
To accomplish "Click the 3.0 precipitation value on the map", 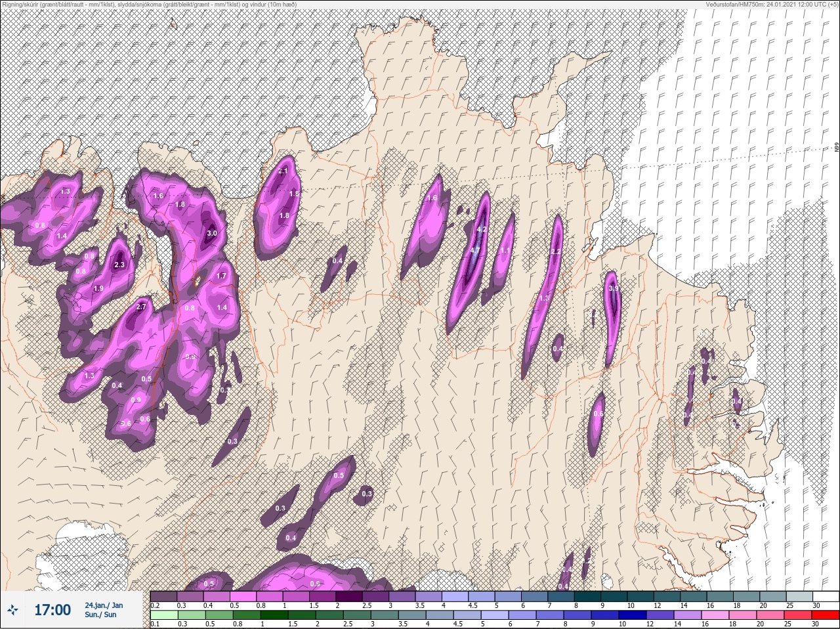I will pyautogui.click(x=211, y=233).
